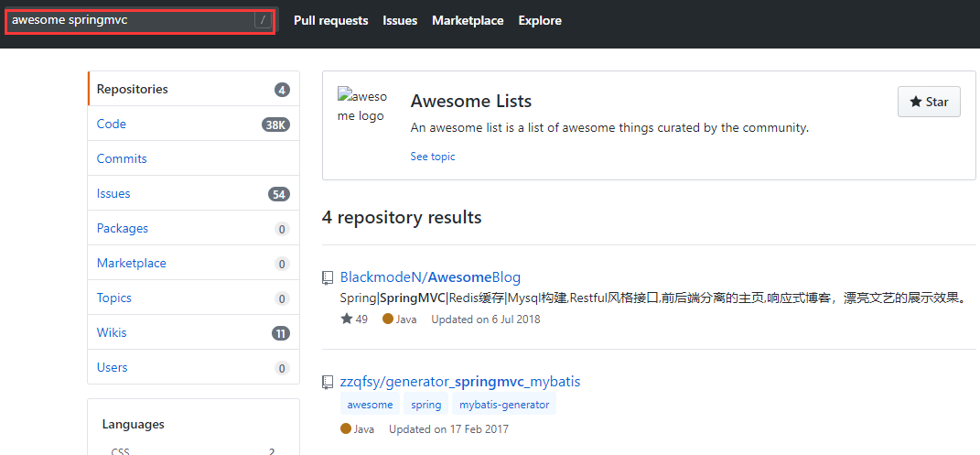Click the 'Updated on 17 Feb 2017' text
This screenshot has width=980, height=455.
448,429
